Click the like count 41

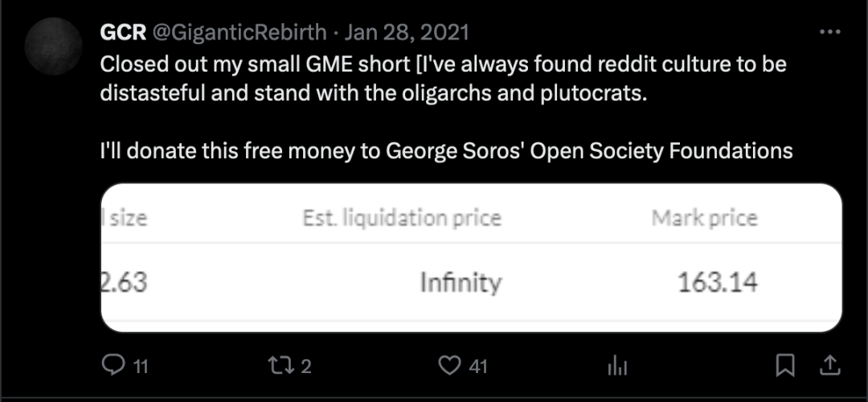(x=478, y=367)
